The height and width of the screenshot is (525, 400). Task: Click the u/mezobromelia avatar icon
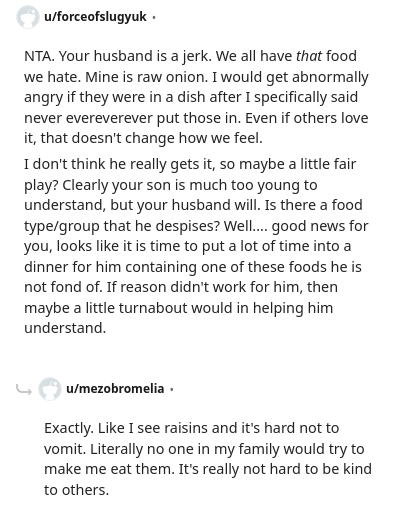click(x=50, y=389)
